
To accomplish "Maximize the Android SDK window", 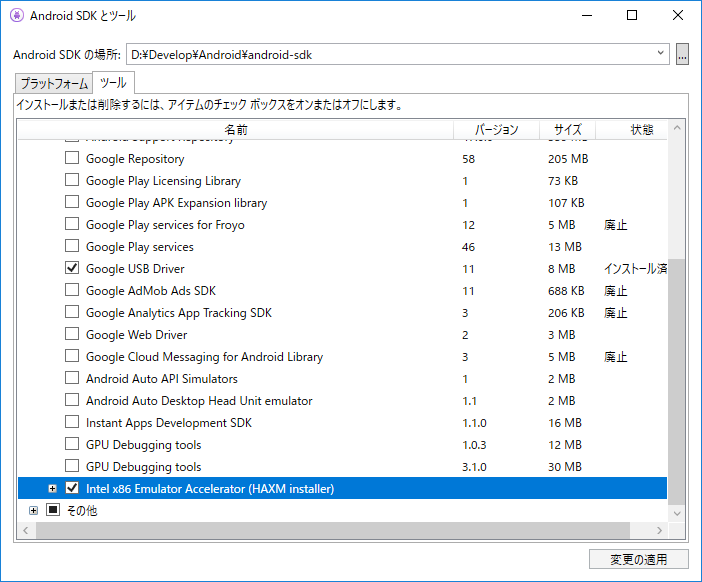I will (x=632, y=15).
